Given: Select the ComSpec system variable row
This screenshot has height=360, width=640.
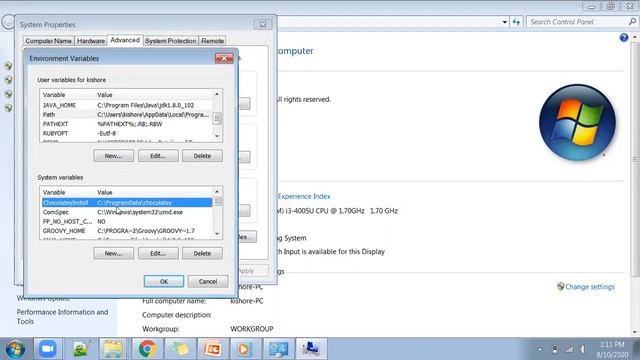Looking at the screenshot, I should [x=127, y=212].
